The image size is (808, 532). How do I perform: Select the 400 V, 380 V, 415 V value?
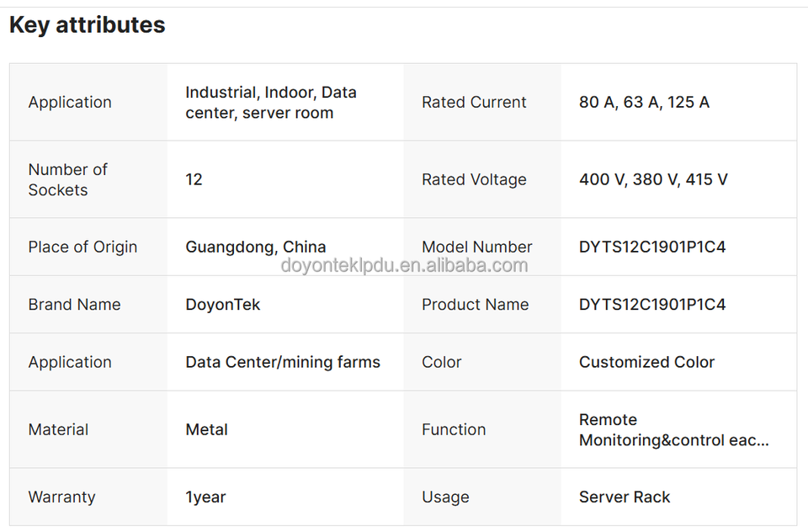(653, 179)
